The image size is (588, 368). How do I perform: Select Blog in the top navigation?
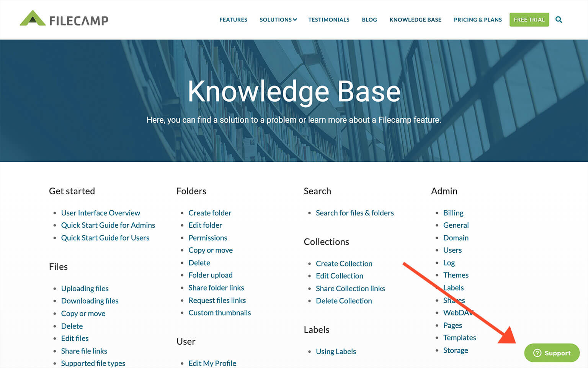pos(369,20)
